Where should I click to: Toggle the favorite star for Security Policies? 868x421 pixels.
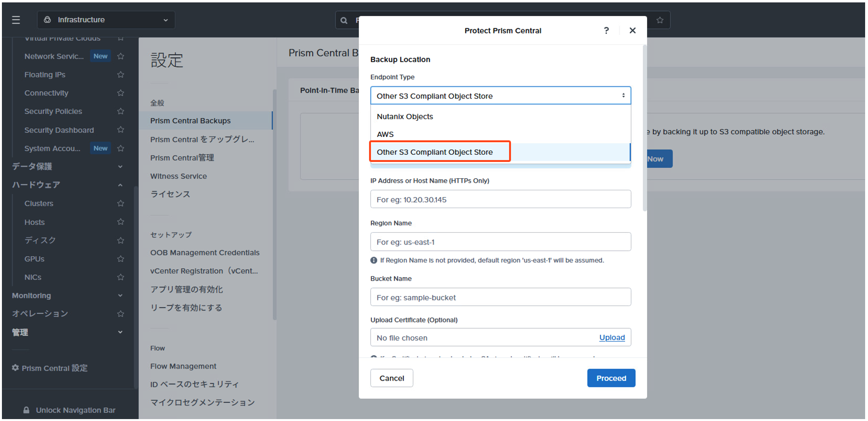(x=121, y=111)
